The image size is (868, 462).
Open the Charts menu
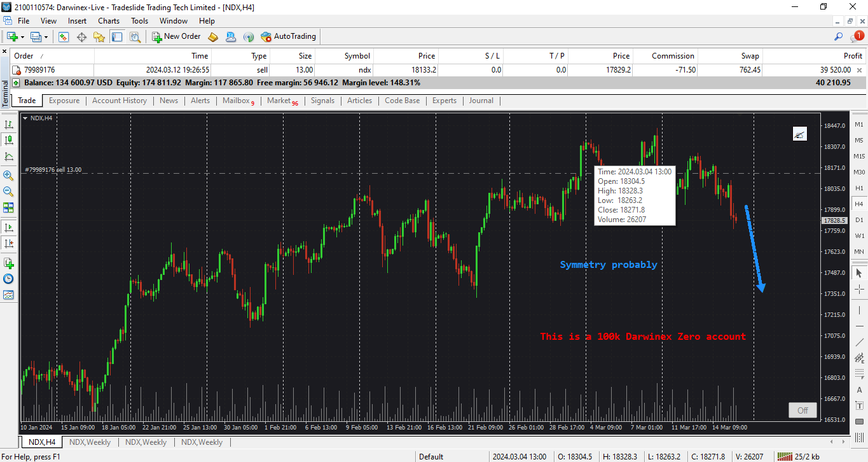(x=109, y=21)
